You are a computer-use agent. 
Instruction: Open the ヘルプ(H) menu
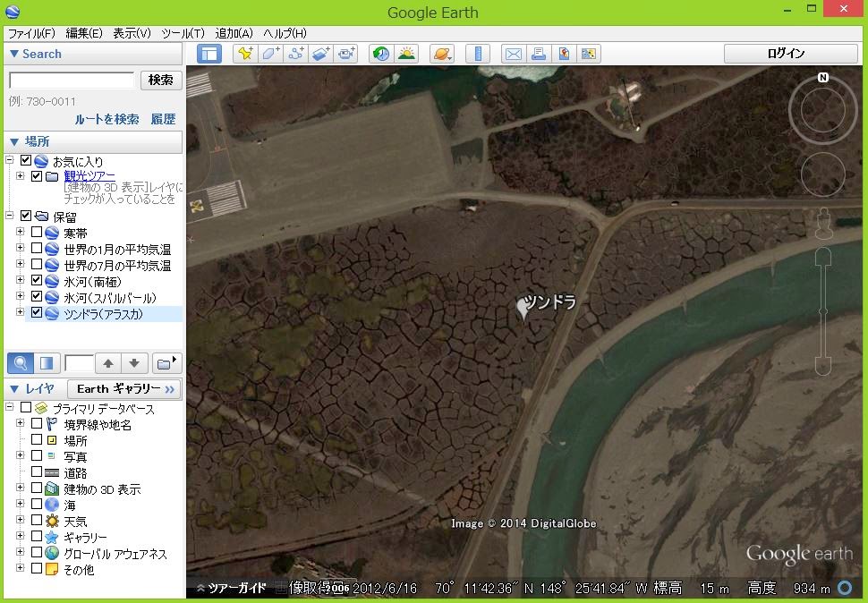(285, 33)
